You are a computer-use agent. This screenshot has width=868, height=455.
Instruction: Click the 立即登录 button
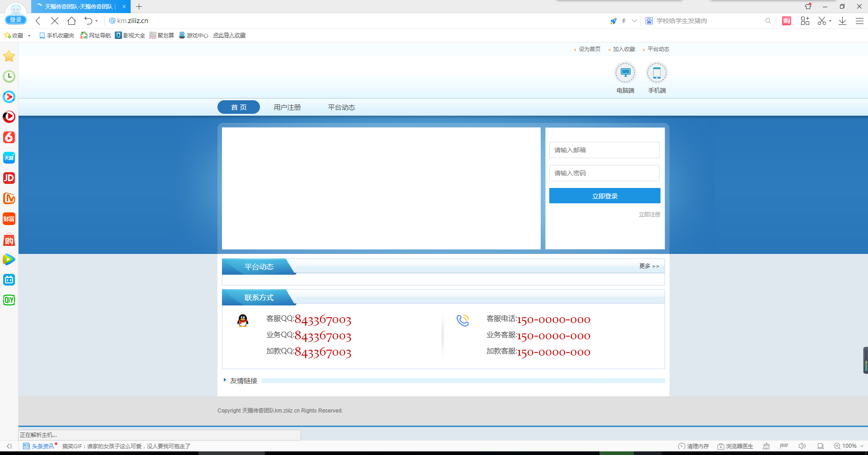pos(604,196)
